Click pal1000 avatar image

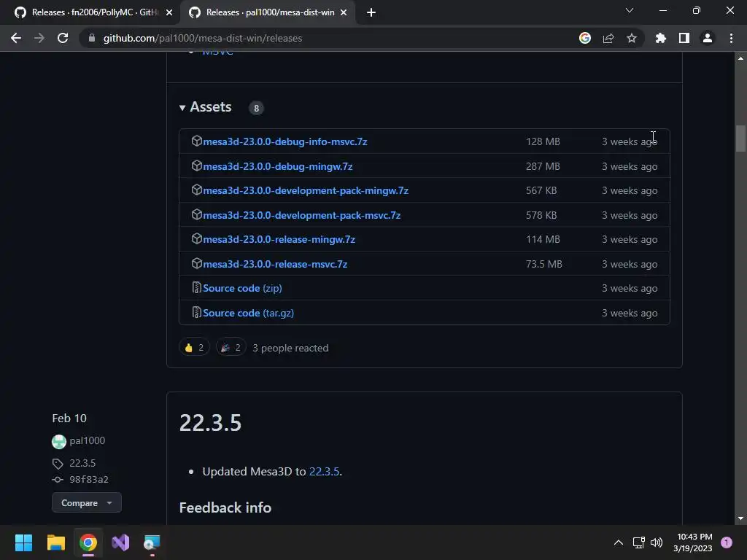[59, 442]
